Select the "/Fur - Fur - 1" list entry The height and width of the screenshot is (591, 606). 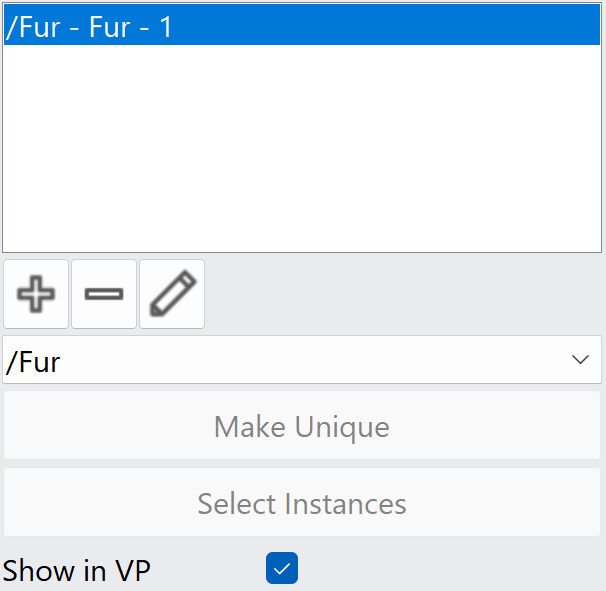pos(302,25)
